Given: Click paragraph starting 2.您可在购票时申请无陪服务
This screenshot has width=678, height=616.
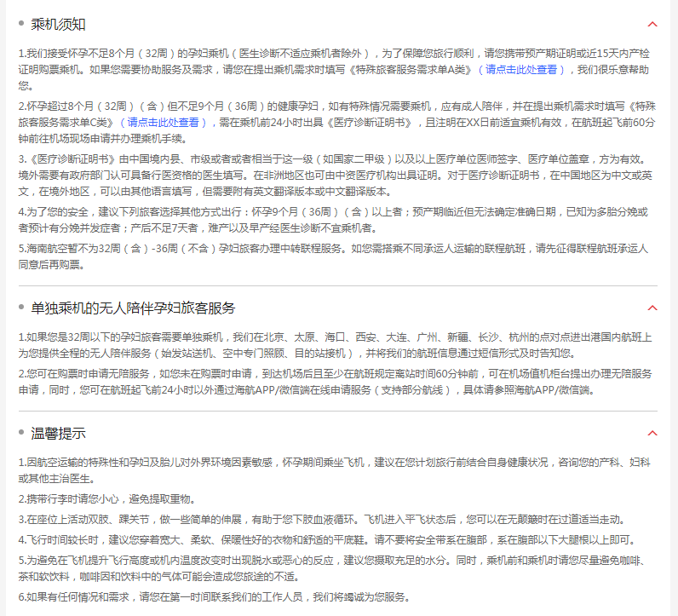Looking at the screenshot, I should click(x=335, y=382).
